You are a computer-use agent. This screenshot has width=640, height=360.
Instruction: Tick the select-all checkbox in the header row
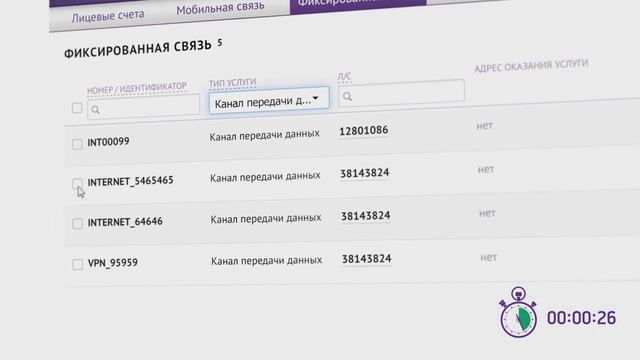77,108
